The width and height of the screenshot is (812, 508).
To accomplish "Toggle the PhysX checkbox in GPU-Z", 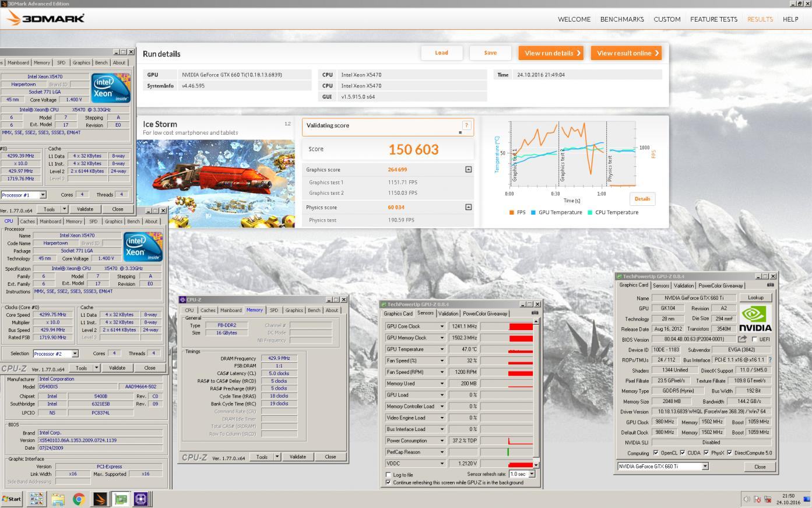I will 706,453.
